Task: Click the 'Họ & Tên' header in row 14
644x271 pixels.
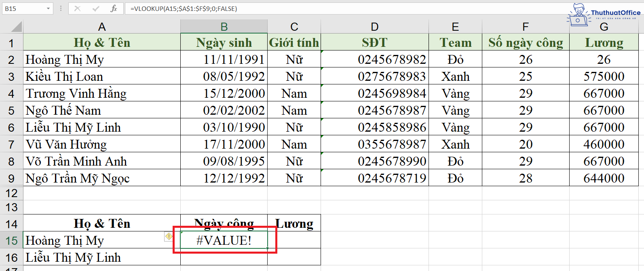Action: click(102, 223)
